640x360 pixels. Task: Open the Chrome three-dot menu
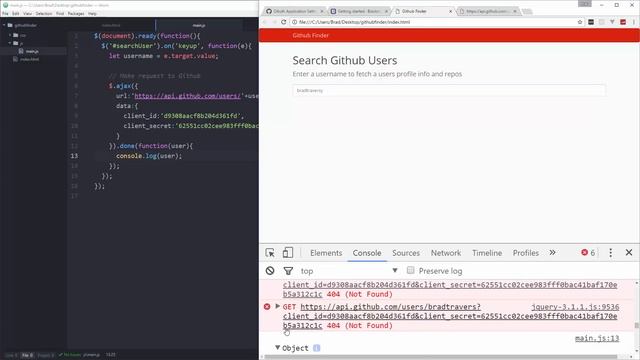[x=633, y=22]
